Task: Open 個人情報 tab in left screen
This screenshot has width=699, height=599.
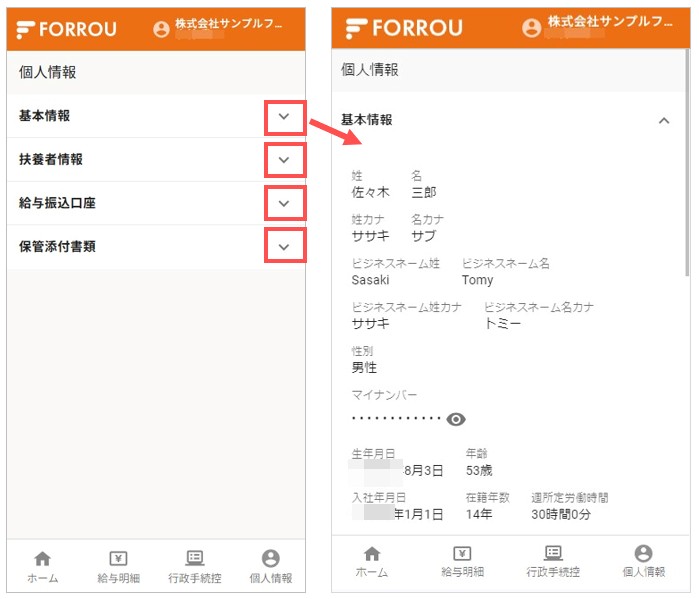Action: pyautogui.click(x=271, y=566)
